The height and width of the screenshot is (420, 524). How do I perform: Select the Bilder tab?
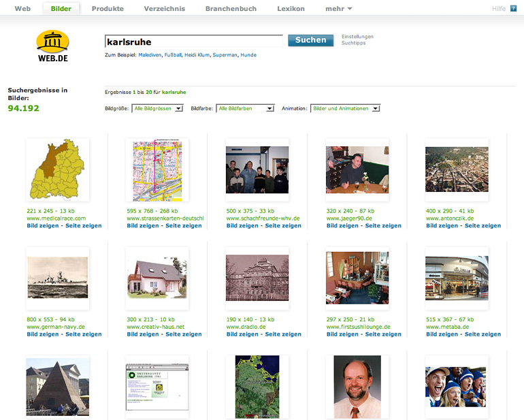coord(61,9)
